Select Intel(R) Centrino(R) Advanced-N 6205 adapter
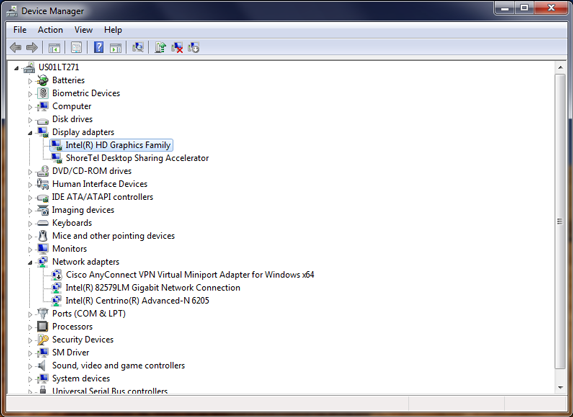This screenshot has height=417, width=573. (137, 300)
